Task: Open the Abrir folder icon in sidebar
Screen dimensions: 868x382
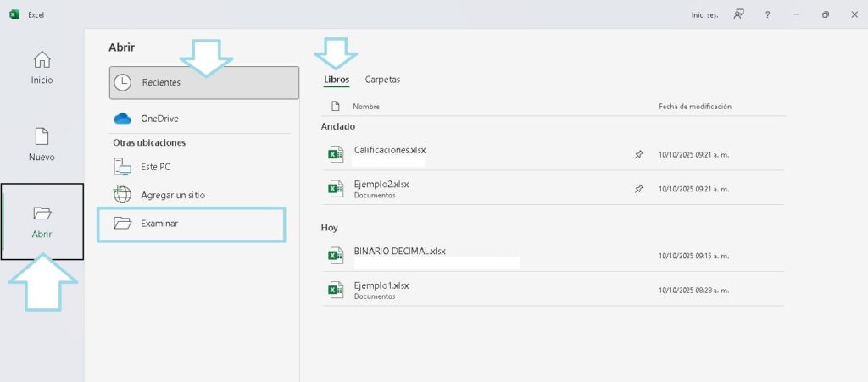Action: tap(42, 213)
